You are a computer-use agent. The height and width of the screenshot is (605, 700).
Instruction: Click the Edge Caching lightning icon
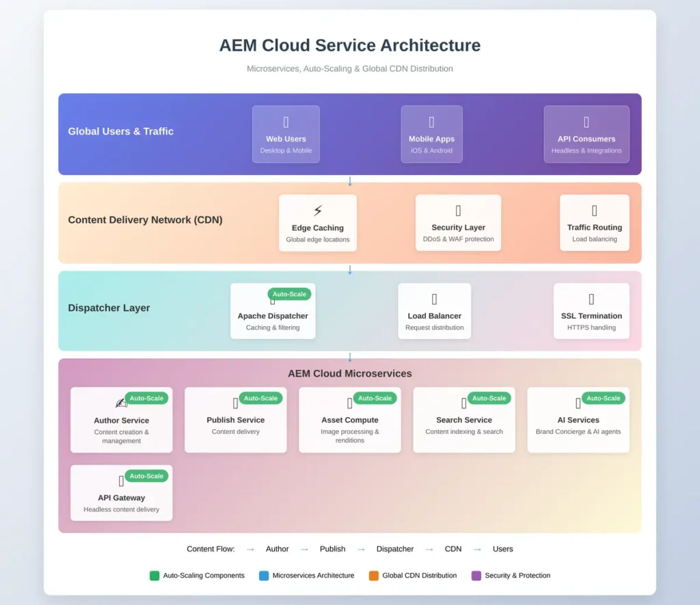(317, 211)
